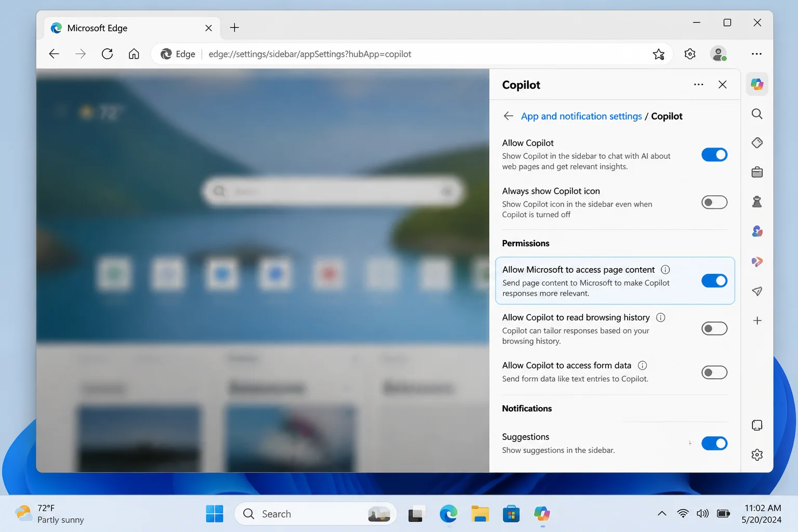Image resolution: width=798 pixels, height=532 pixels.
Task: Open the weather widget on taskbar
Action: pos(50,514)
